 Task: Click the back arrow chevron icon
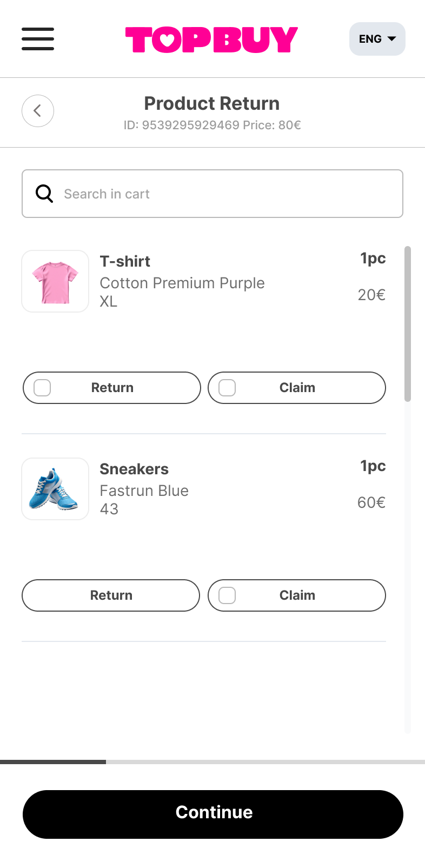[x=37, y=110]
